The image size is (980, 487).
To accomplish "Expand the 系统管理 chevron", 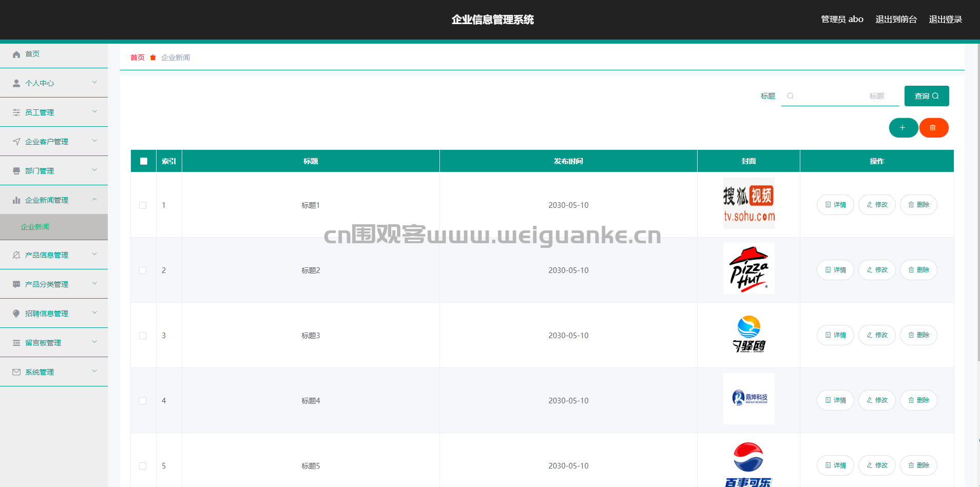I will (94, 371).
